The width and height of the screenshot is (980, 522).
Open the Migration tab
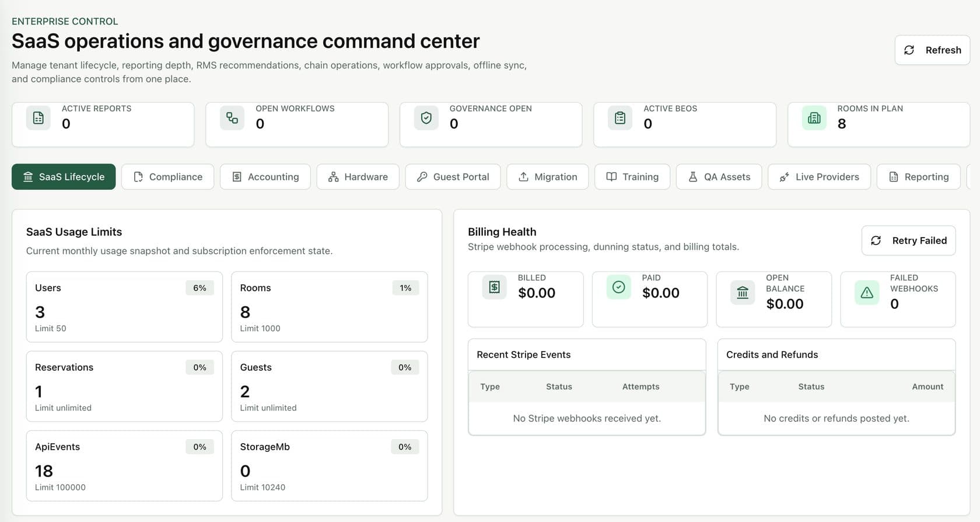point(548,177)
